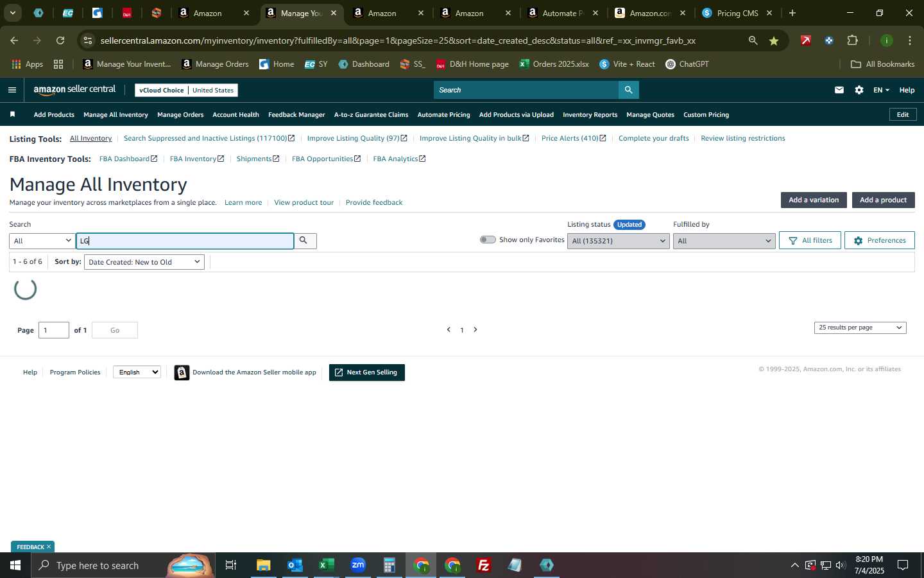Open Manage Orders nav item
Screen dimensions: 924x578
tap(180, 114)
